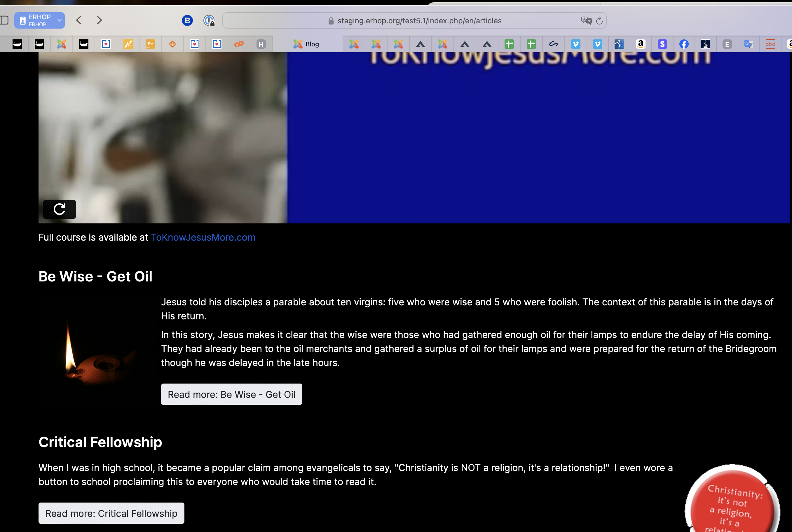Viewport: 792px width, 532px height.
Task: Replay the video with the circular arrow
Action: [60, 209]
